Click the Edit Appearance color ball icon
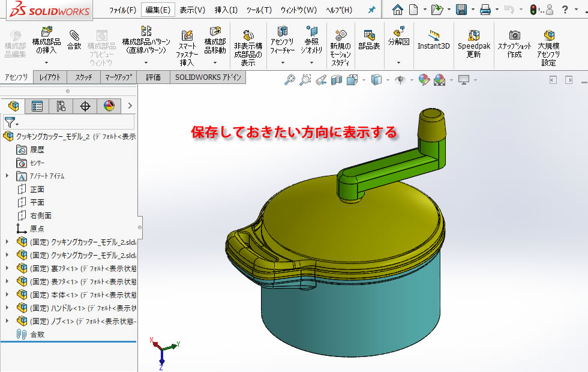The width and height of the screenshot is (588, 372). coord(424,80)
